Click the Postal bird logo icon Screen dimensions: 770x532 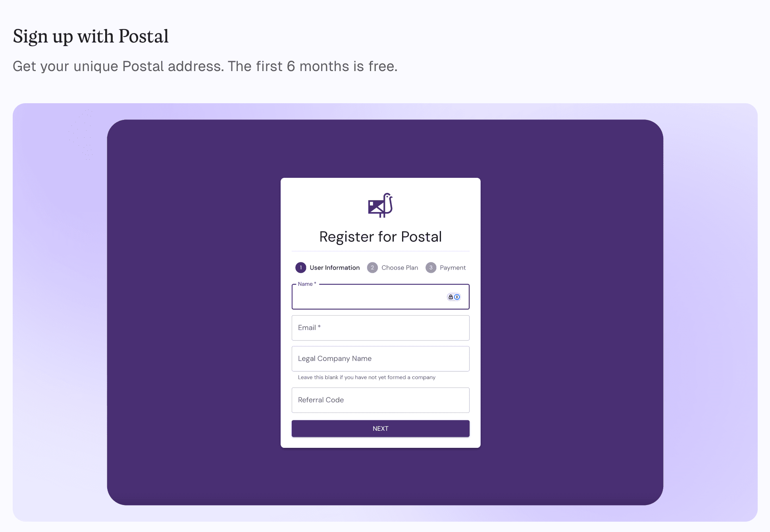tap(380, 205)
